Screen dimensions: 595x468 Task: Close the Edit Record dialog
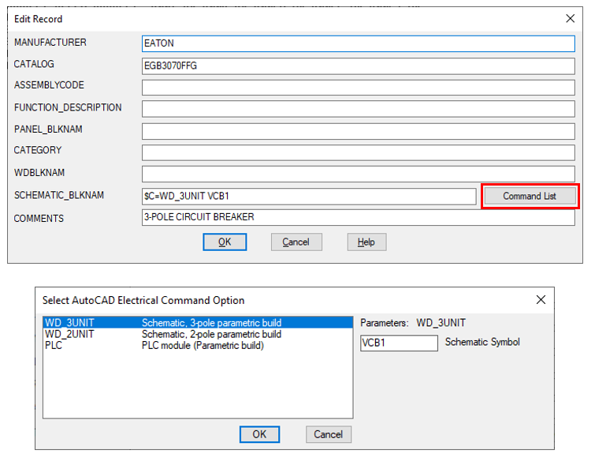tap(570, 18)
